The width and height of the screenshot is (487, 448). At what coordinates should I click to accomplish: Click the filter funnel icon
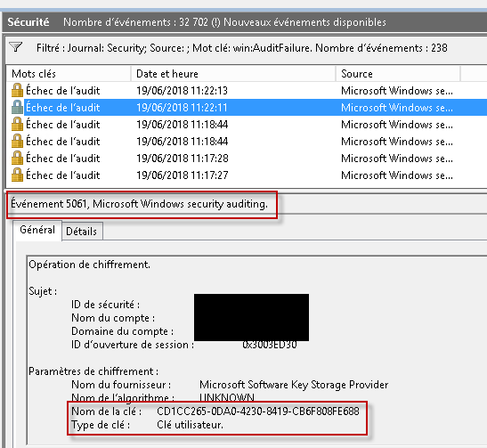15,47
